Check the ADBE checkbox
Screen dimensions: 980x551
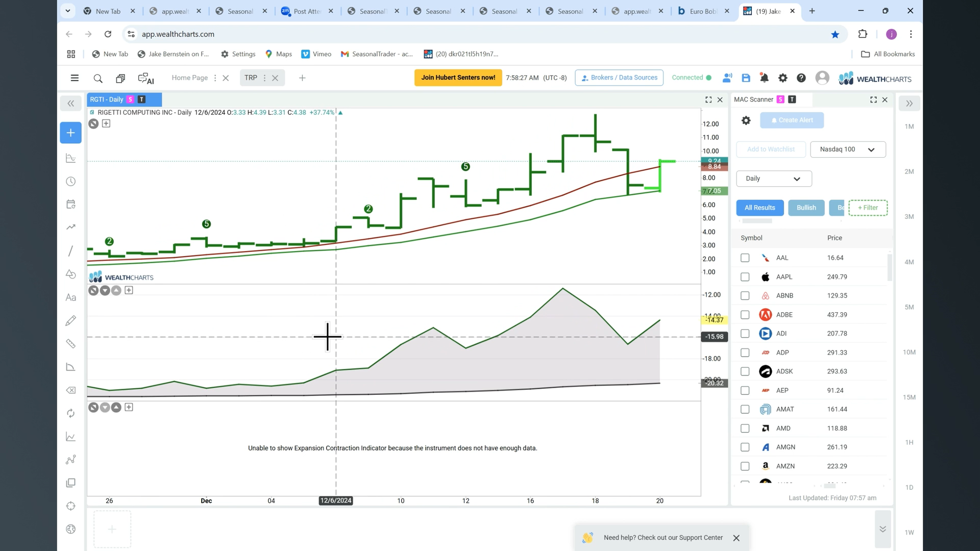[745, 315]
